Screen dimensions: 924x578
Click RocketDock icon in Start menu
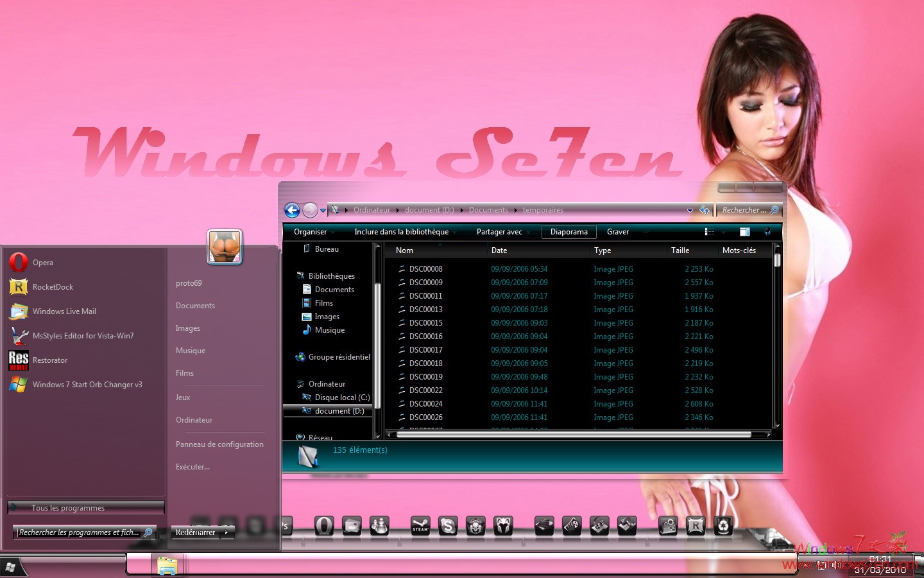[x=18, y=286]
